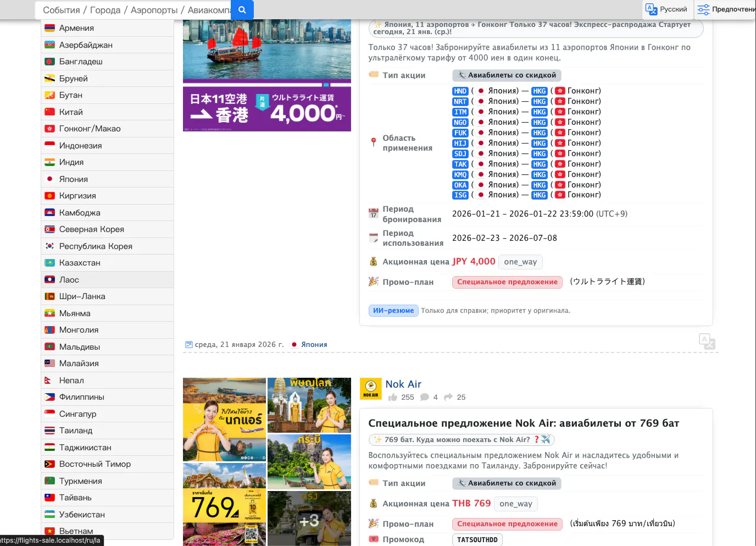The width and height of the screenshot is (756, 546).
Task: Select Таиланд in the country list
Action: point(108,431)
